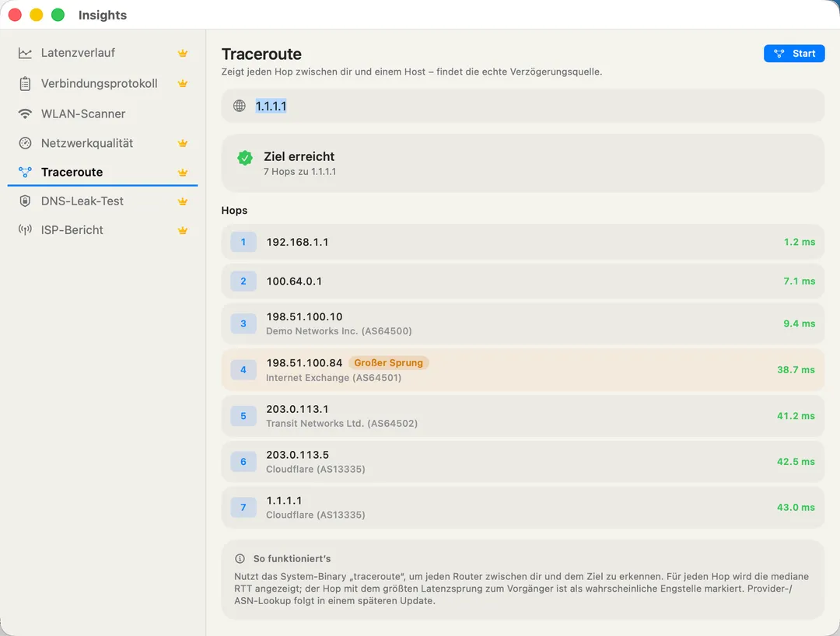Viewport: 840px width, 636px height.
Task: Click the WLAN-Scanner wifi icon
Action: coord(25,114)
